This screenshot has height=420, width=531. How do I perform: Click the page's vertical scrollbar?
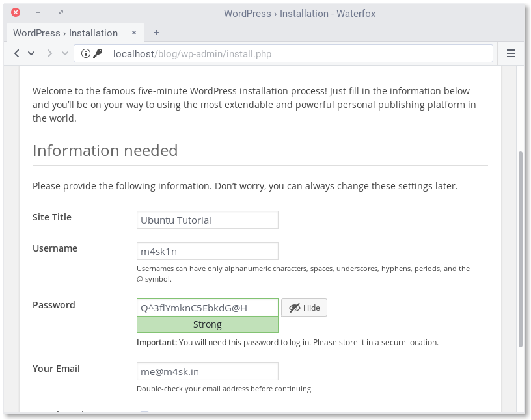point(520,247)
